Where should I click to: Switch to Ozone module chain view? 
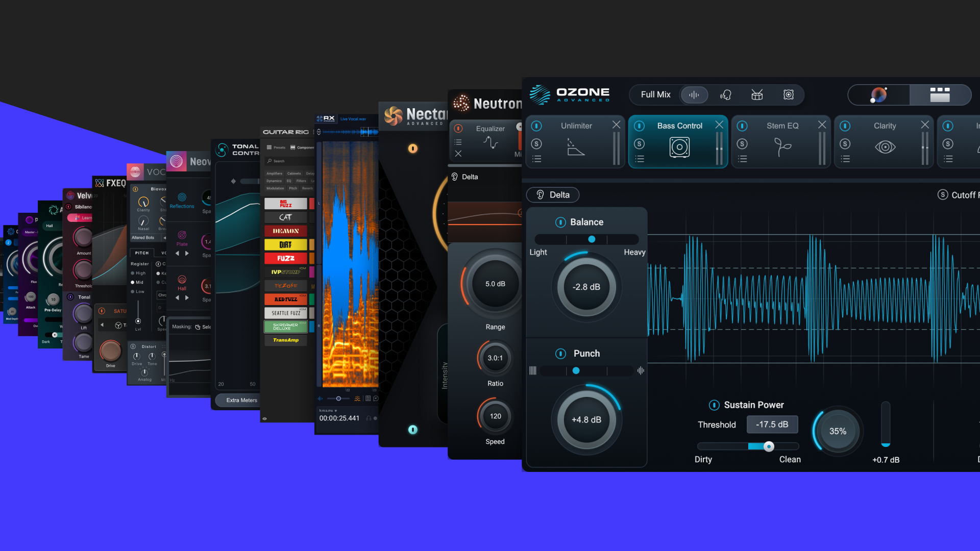tap(940, 95)
